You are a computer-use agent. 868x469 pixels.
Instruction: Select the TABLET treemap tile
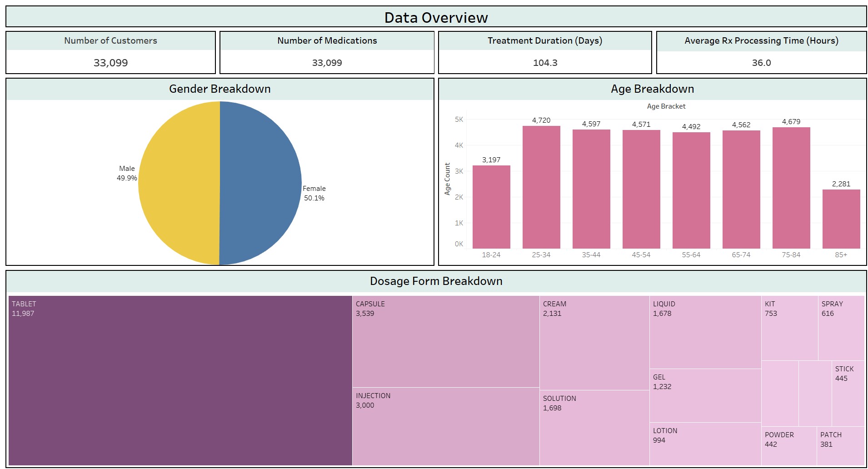click(x=180, y=380)
